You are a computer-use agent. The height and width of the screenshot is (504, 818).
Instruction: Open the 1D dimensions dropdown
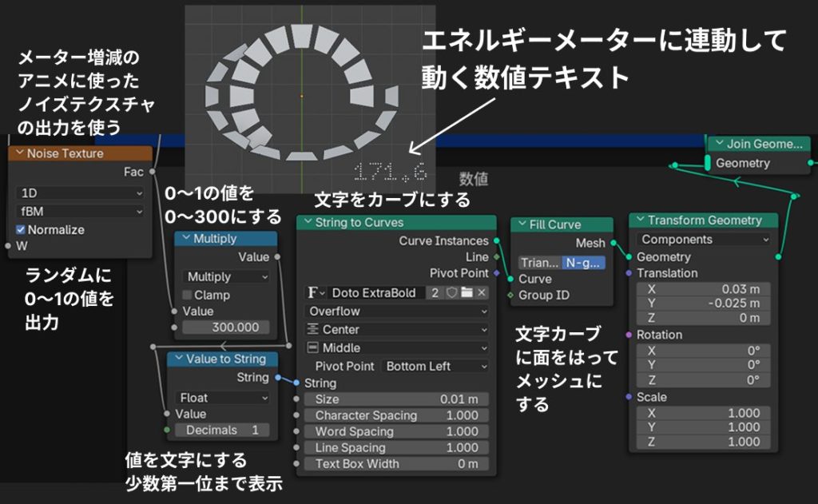[x=80, y=193]
